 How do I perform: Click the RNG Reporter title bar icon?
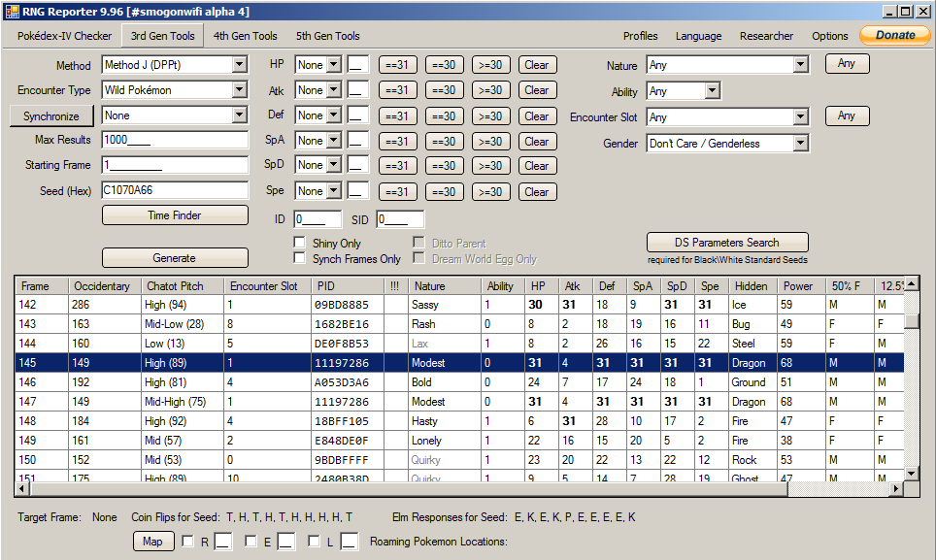[x=12, y=12]
